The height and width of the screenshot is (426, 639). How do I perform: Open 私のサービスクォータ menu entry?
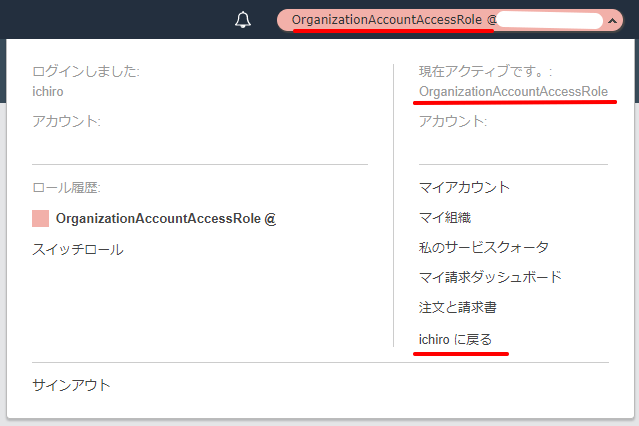[484, 247]
